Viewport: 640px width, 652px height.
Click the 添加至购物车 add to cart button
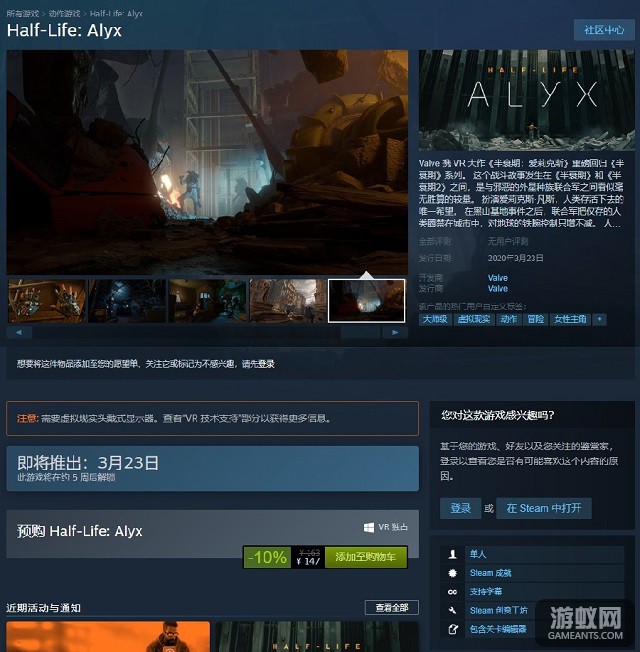click(x=366, y=557)
